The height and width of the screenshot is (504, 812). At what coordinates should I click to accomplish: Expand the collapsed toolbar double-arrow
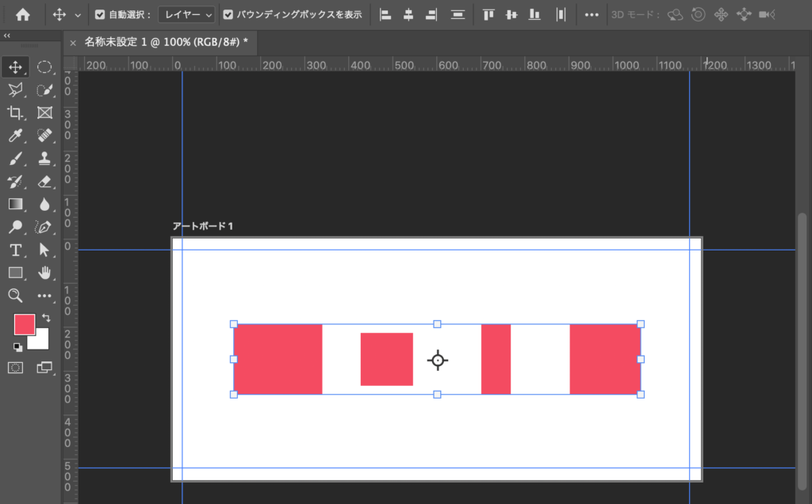point(7,36)
